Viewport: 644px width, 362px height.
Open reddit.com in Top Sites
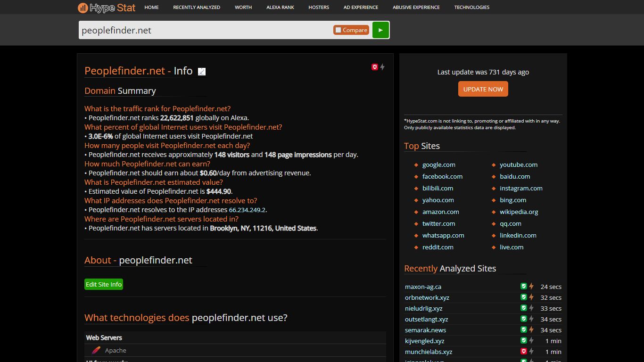click(438, 247)
